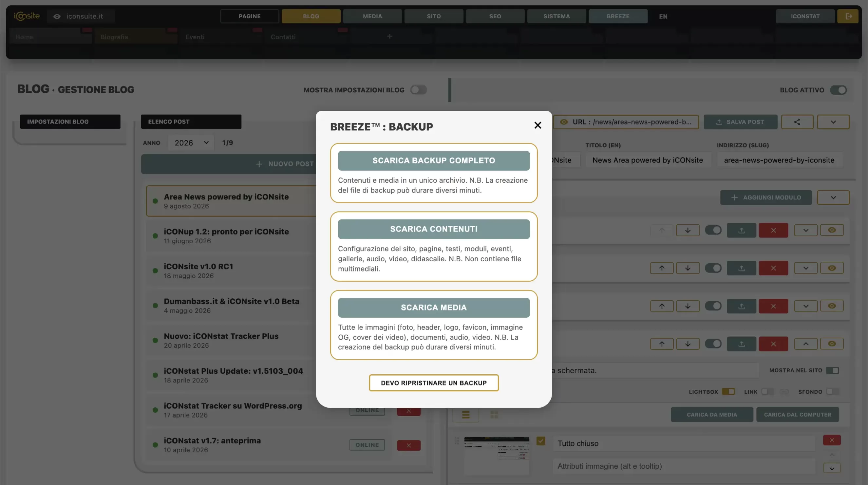
Task: Select the Eventi page tab
Action: point(221,37)
